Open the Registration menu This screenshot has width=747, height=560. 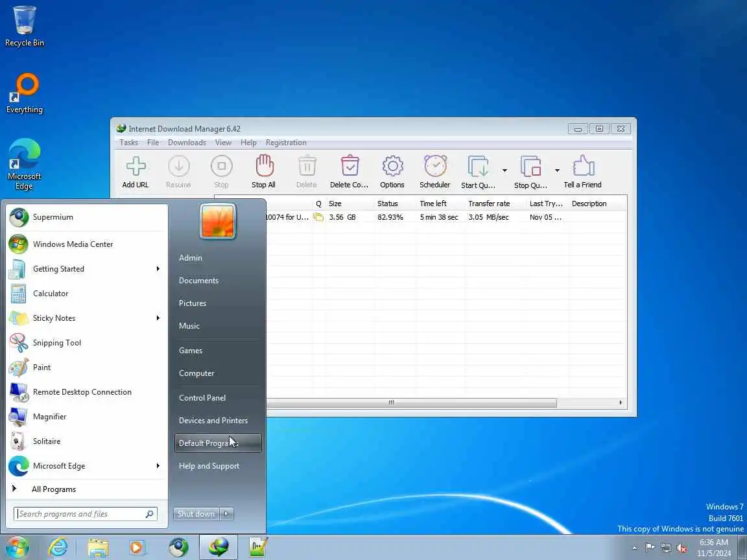click(x=286, y=143)
